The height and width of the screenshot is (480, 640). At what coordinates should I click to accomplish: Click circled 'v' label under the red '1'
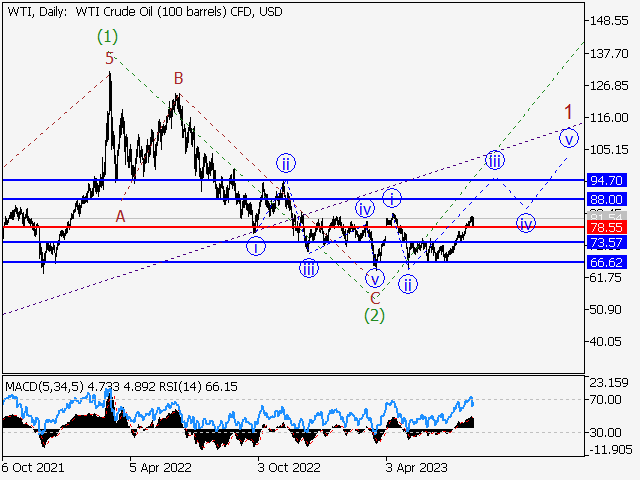[x=569, y=138]
